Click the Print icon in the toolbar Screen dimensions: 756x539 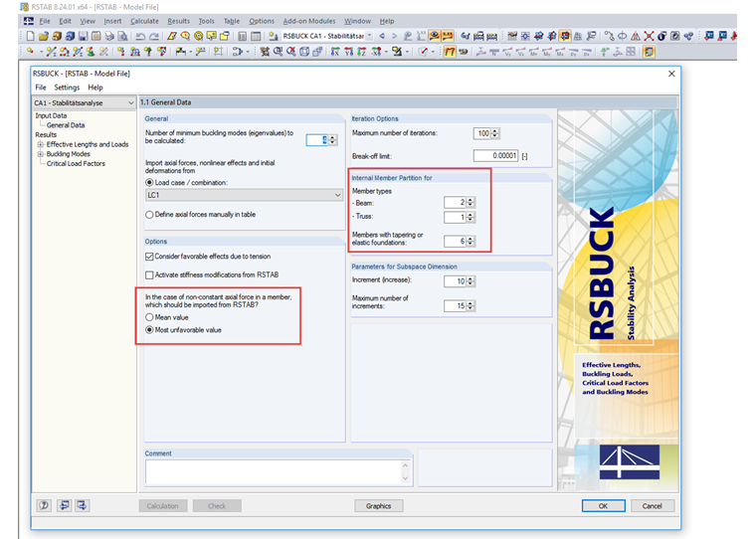coord(109,36)
